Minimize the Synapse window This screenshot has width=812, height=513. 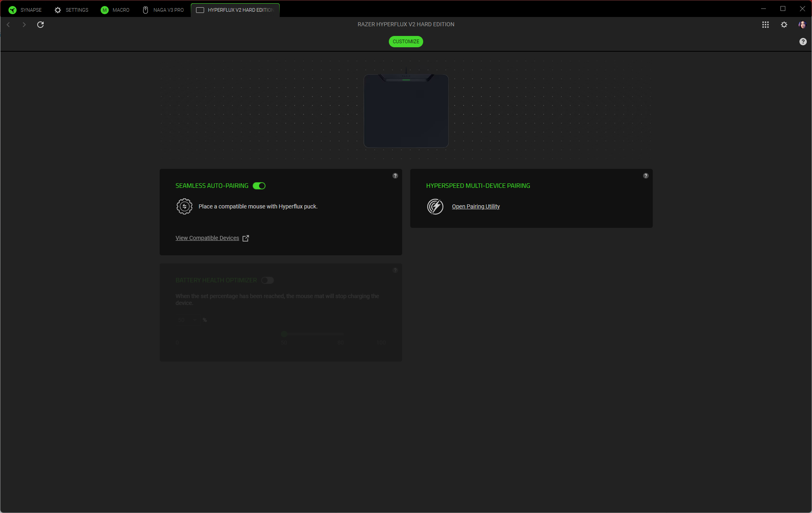tap(763, 8)
